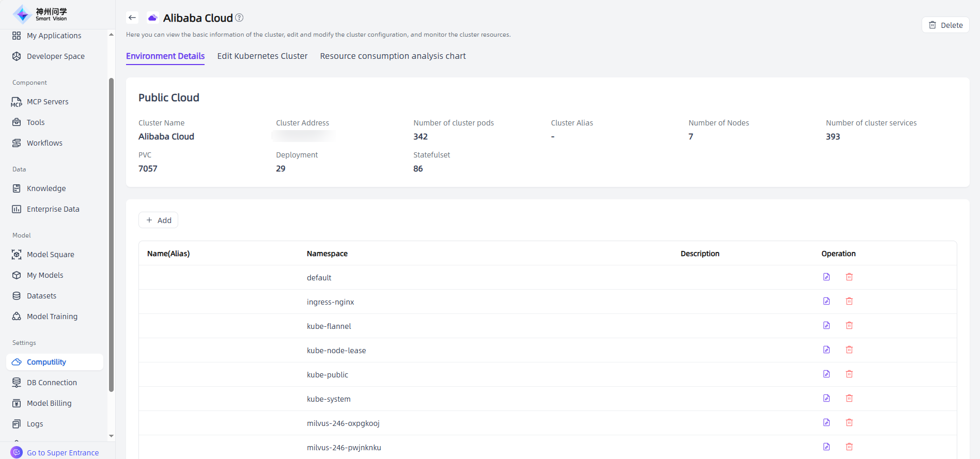
Task: Click the back arrow next to Alibaba Cloud
Action: pos(132,18)
